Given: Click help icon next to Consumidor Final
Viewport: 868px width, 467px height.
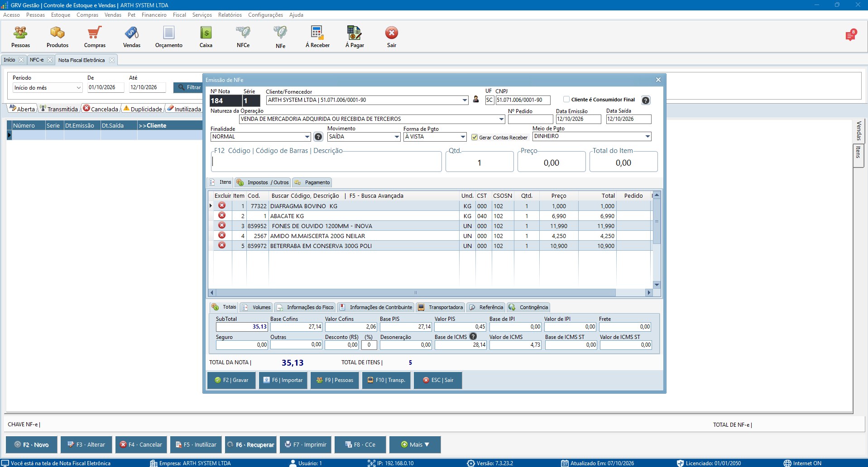Looking at the screenshot, I should click(x=646, y=100).
